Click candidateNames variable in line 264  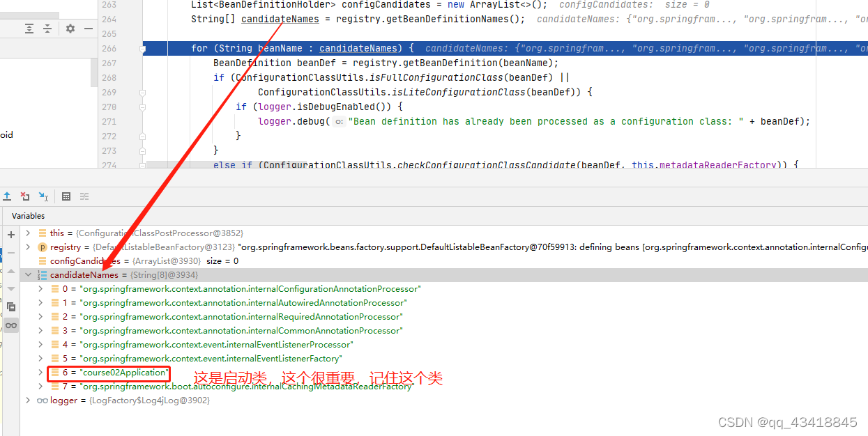click(x=280, y=19)
